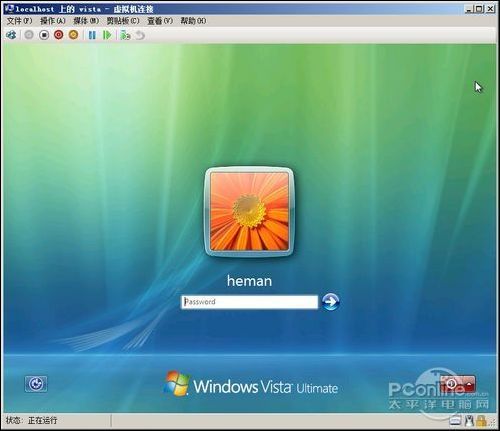The height and width of the screenshot is (431, 500).
Task: Pause the virtual machine
Action: 92,35
